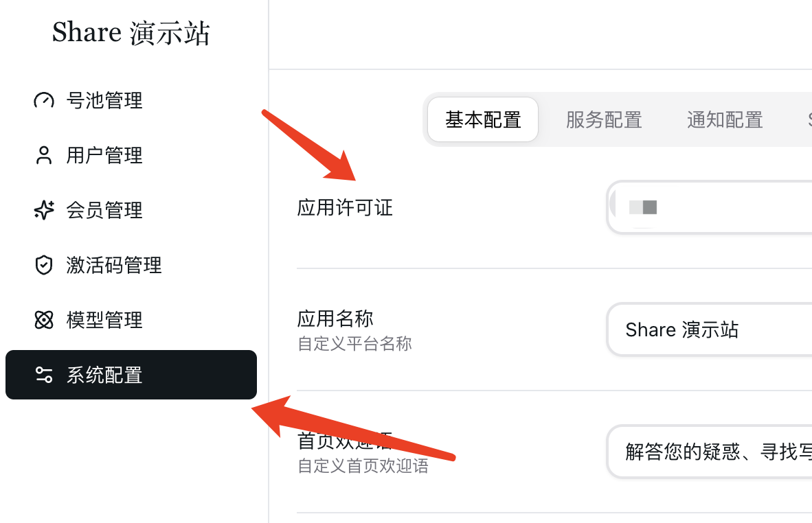
Task: Click the sparkle icon beside 会员管理
Action: 44,210
